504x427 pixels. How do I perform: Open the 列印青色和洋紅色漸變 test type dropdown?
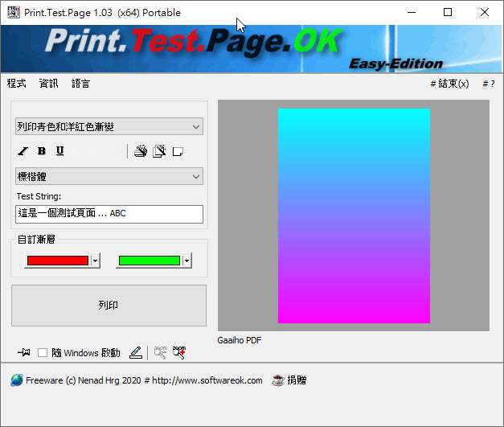point(109,126)
